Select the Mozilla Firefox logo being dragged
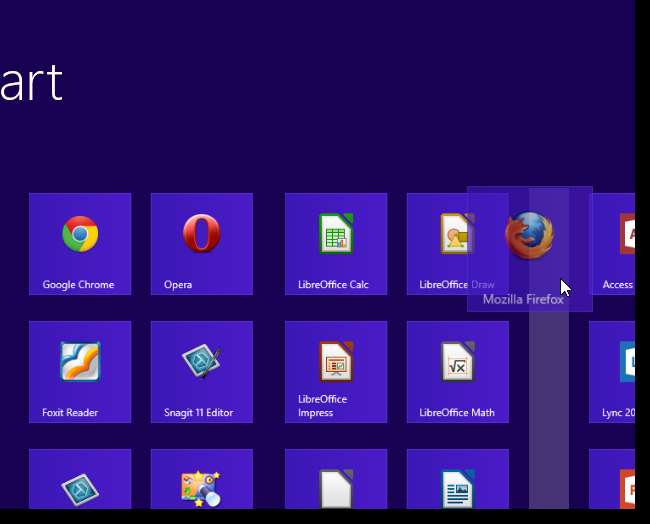The width and height of the screenshot is (650, 524). click(x=529, y=236)
